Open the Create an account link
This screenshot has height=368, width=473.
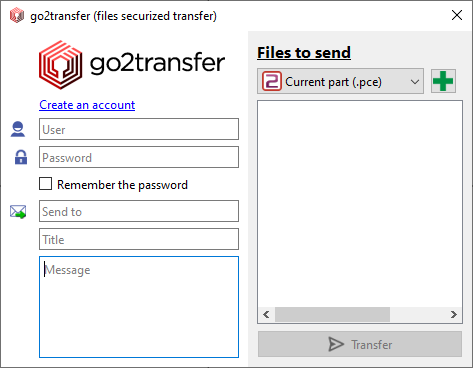(87, 105)
